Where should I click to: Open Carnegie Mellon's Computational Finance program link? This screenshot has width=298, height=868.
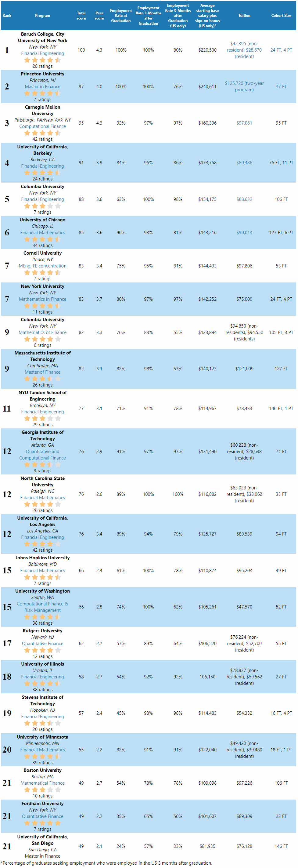coord(42,126)
